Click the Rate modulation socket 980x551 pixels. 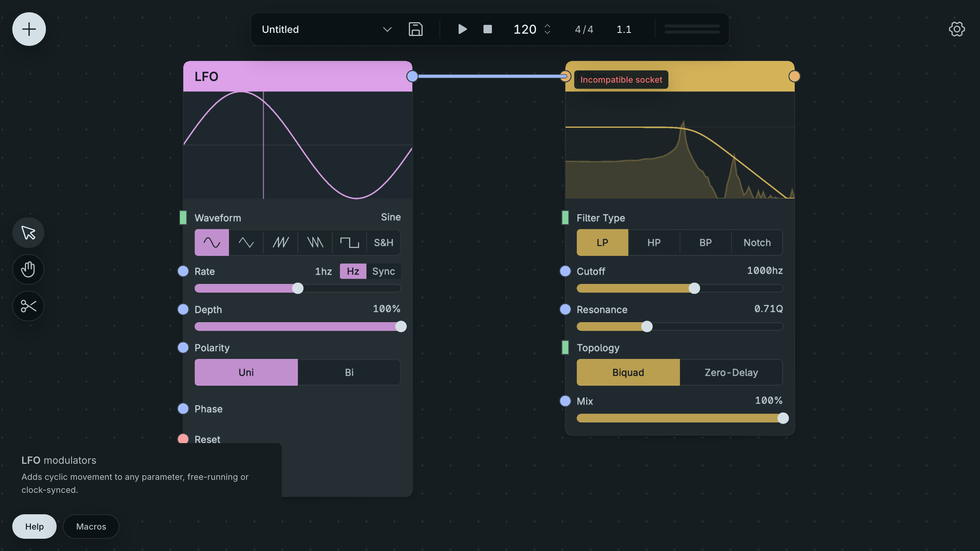point(183,271)
